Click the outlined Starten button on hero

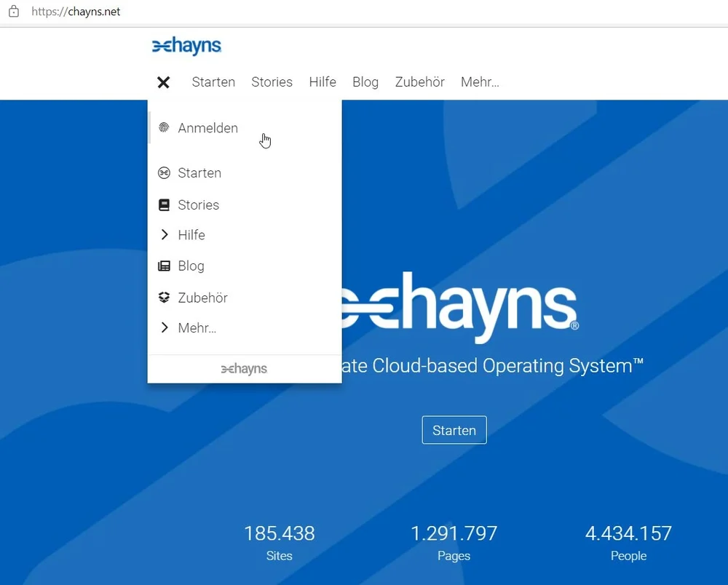point(454,430)
